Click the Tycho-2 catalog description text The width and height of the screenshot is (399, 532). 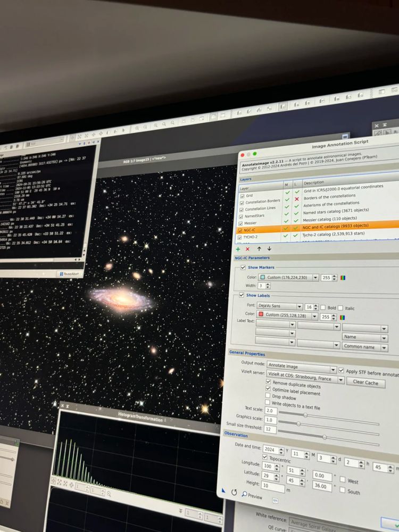(333, 234)
